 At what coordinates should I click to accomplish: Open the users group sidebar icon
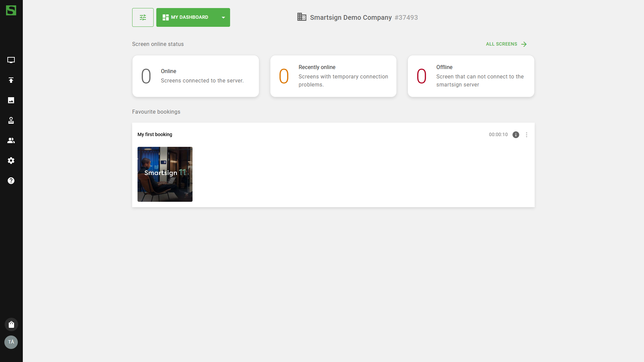[x=11, y=140]
